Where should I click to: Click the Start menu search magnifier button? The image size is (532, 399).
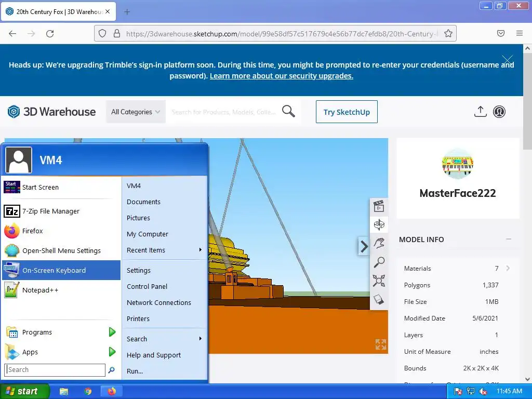111,370
